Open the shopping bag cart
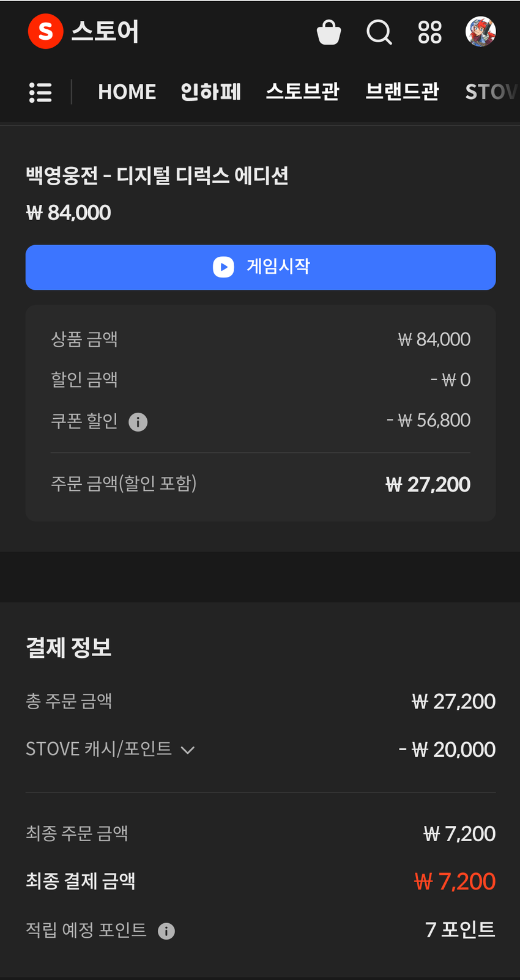Viewport: 520px width, 980px height. (329, 32)
